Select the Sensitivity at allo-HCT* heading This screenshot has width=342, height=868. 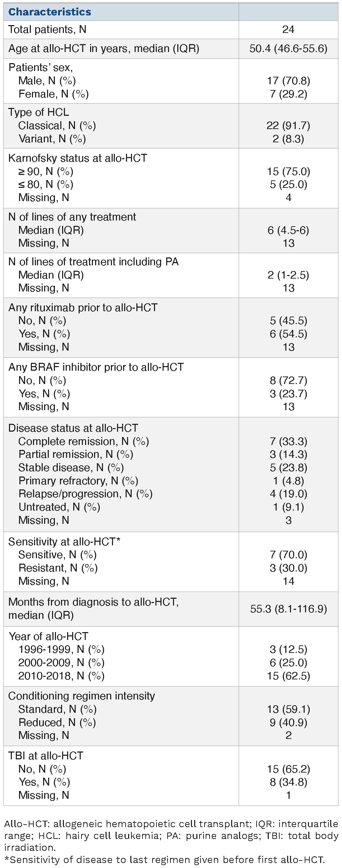(64, 542)
